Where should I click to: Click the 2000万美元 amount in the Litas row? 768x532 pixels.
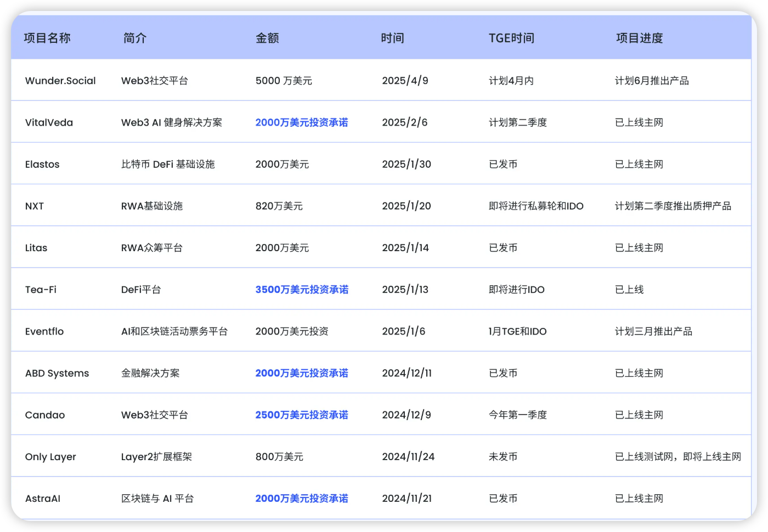(x=282, y=248)
